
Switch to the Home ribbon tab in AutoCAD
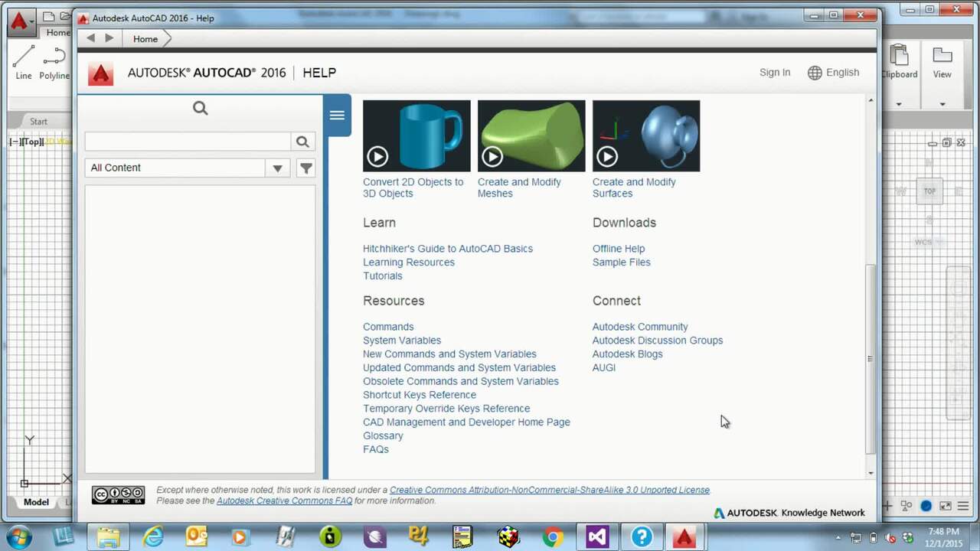tap(57, 32)
